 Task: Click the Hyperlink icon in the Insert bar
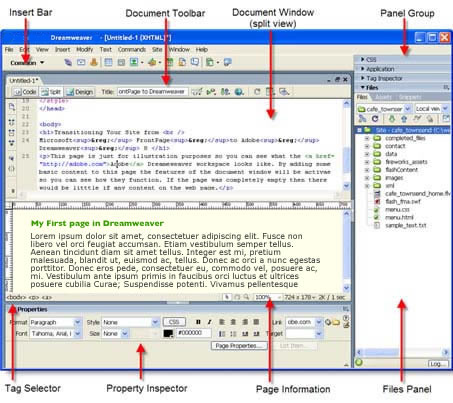click(x=68, y=62)
